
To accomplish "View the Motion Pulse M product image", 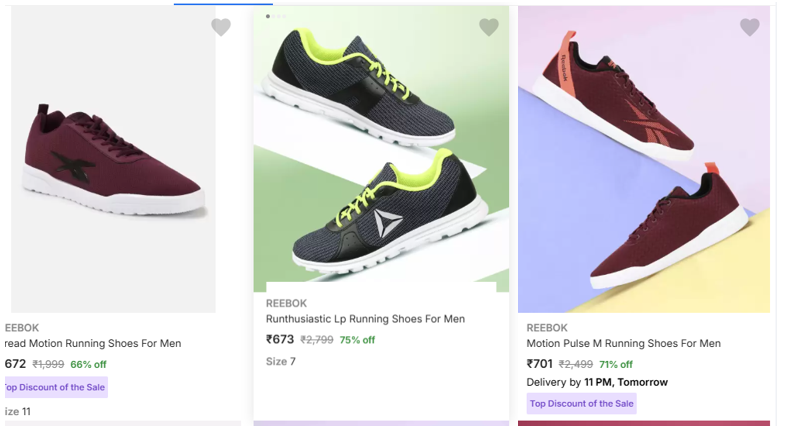I will 644,160.
